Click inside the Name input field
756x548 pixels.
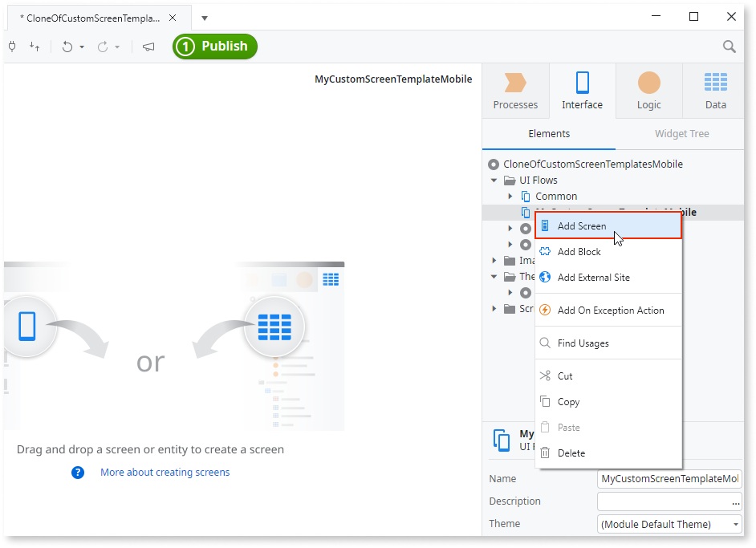[669, 478]
